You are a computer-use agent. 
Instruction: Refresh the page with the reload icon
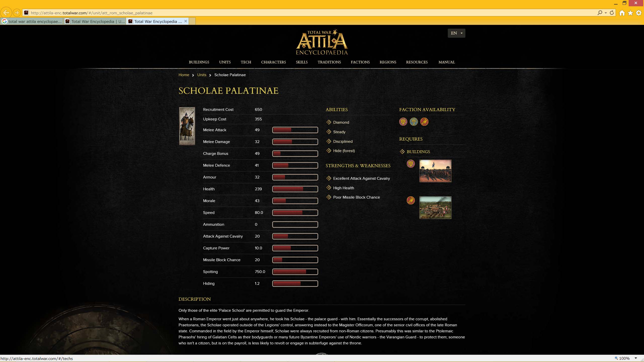coord(612,13)
